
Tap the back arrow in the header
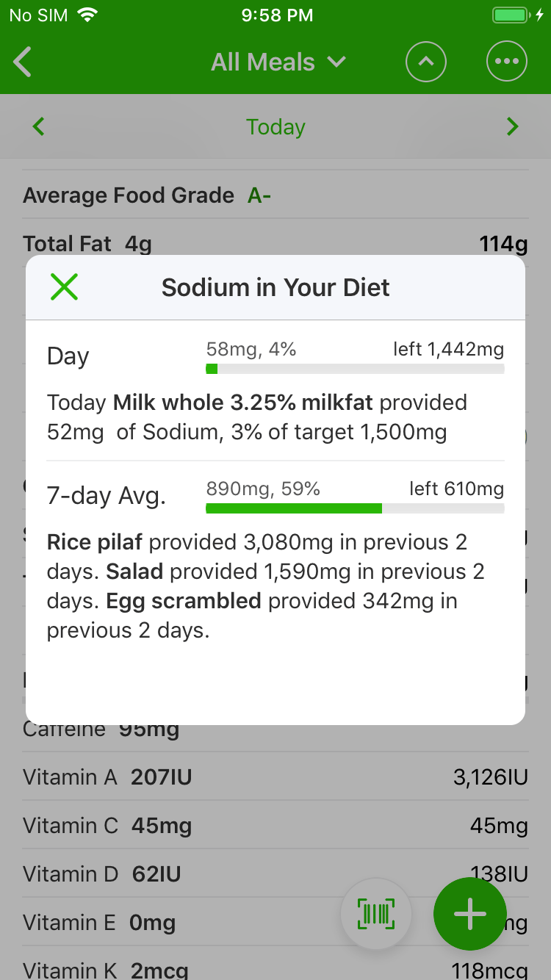24,62
